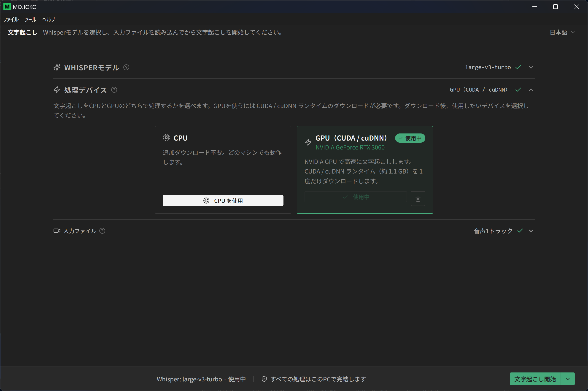
Task: Click the lightning icon beside 処理デバイス
Action: click(57, 90)
